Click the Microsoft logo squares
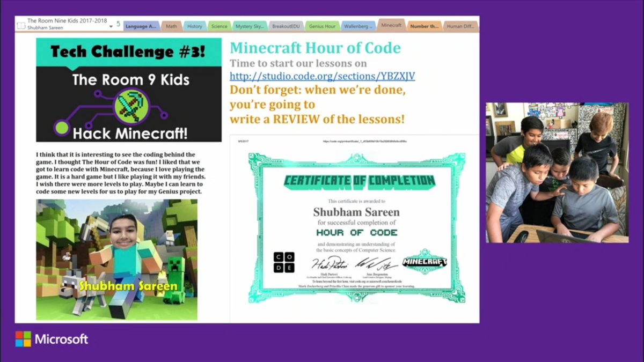The height and width of the screenshot is (362, 644). 23,339
